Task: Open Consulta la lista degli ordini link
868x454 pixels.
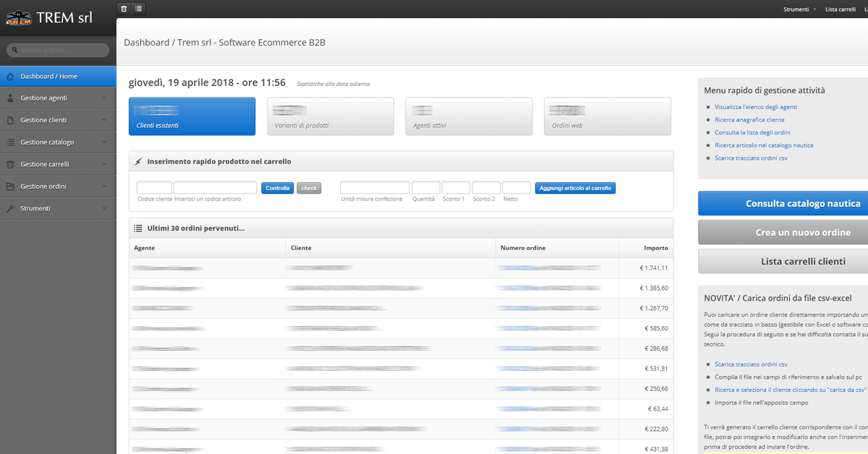Action: pyautogui.click(x=752, y=133)
